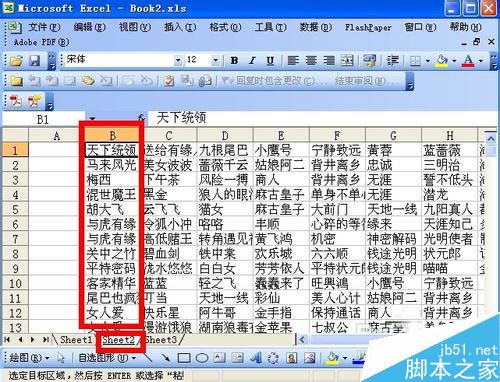Open the 自选图形(U) AutoShapes dropdown
500x382 pixels.
coord(107,358)
